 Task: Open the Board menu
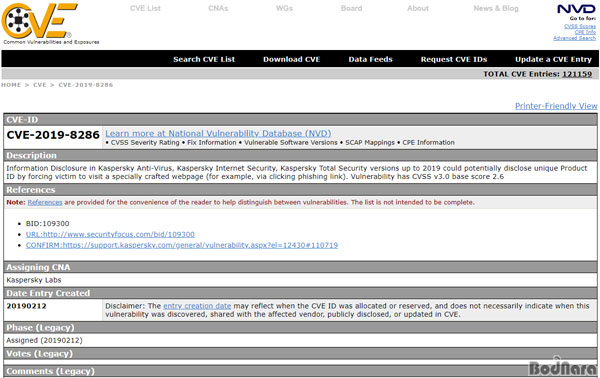click(351, 8)
